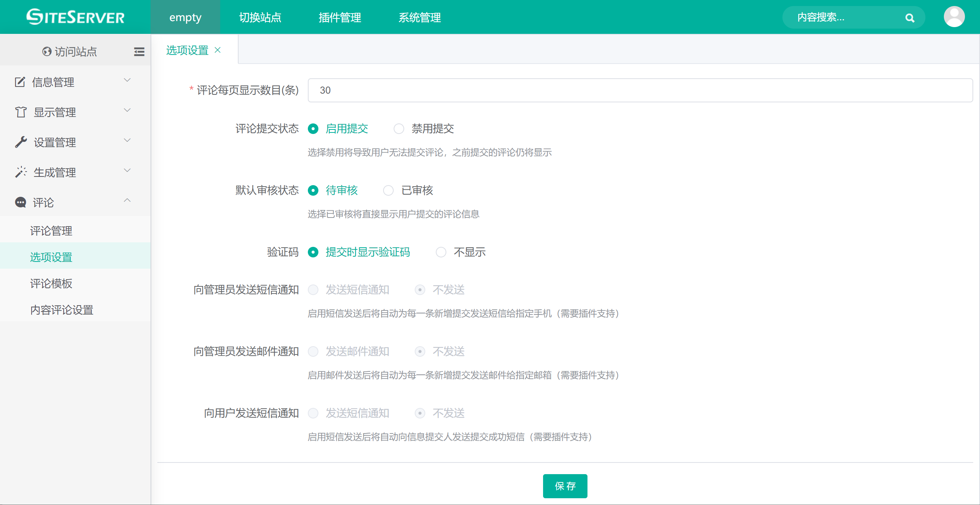Viewport: 980px width, 505px height.
Task: Expand the 信息管理 menu chevron
Action: pyautogui.click(x=128, y=80)
